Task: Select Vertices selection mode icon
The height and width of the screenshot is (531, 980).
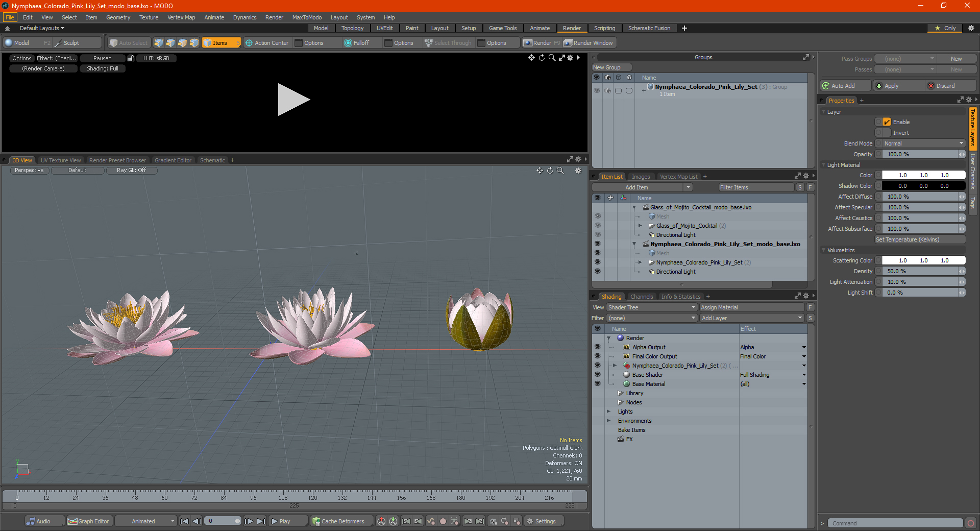Action: 159,43
